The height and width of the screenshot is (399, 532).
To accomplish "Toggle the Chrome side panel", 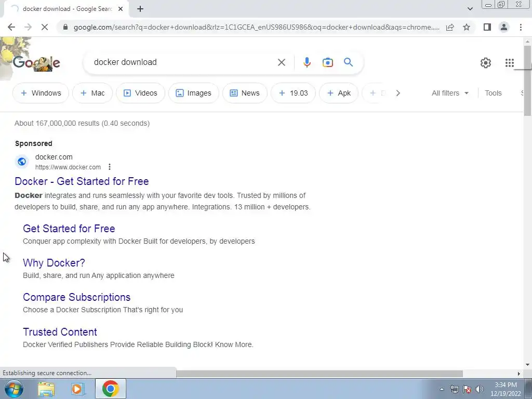I will [x=487, y=27].
